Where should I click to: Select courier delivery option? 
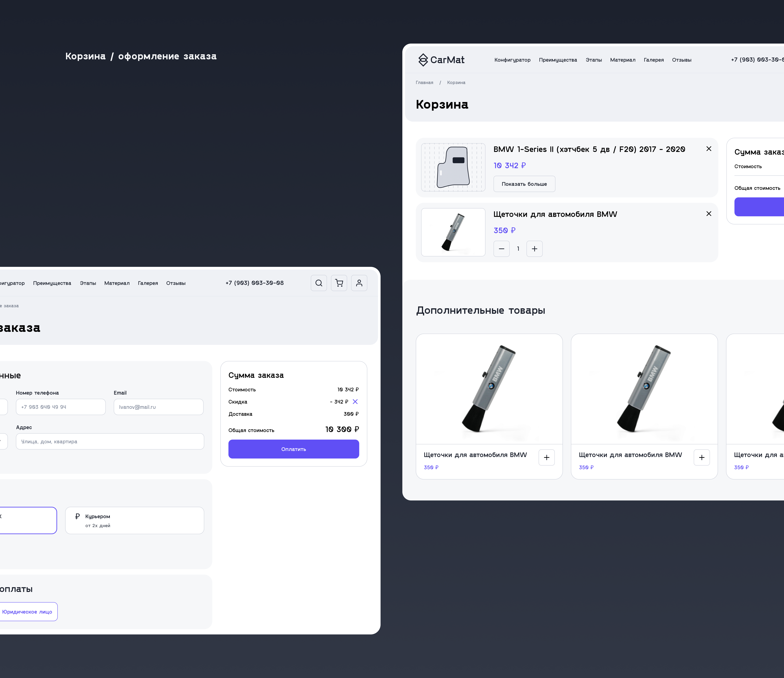[134, 520]
